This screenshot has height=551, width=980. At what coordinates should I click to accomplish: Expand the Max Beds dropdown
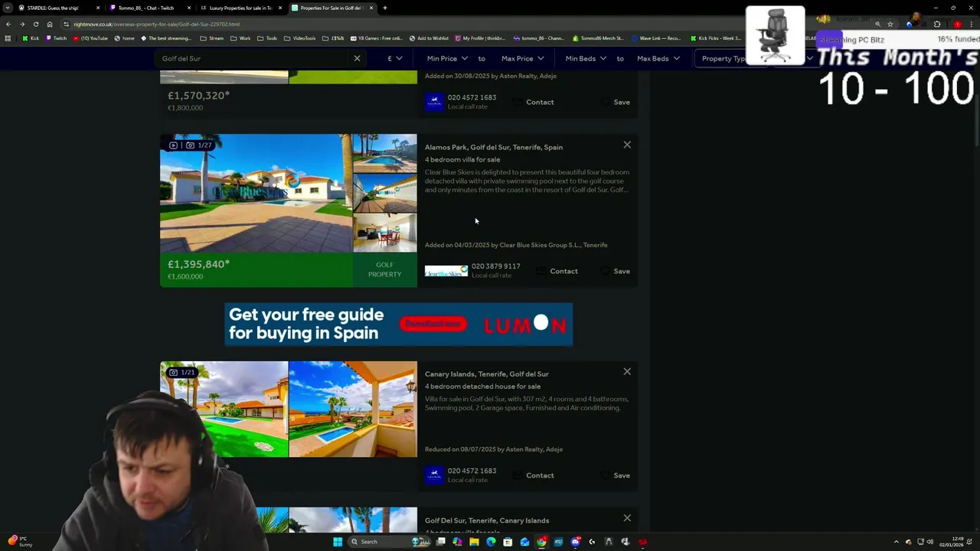point(658,58)
